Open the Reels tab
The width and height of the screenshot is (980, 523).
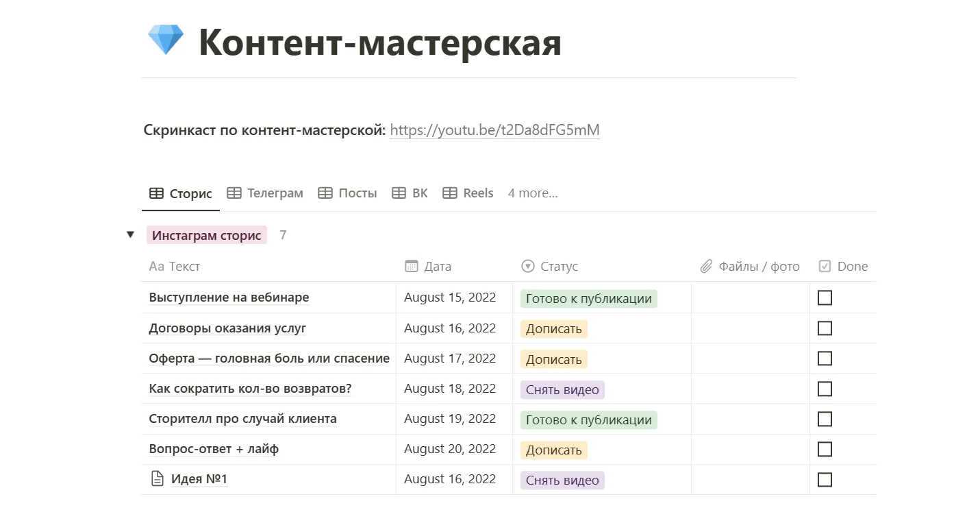pyautogui.click(x=468, y=193)
